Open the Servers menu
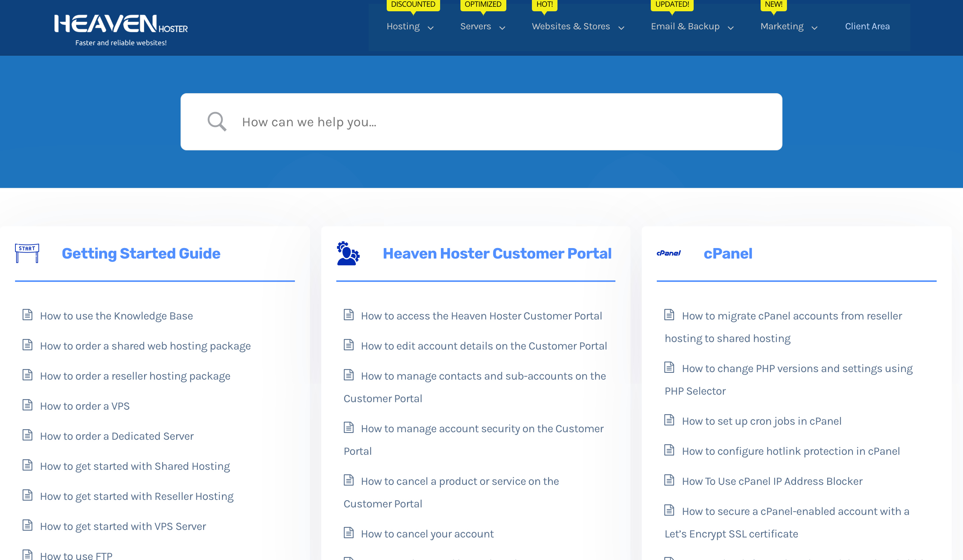963x560 pixels. pyautogui.click(x=475, y=26)
